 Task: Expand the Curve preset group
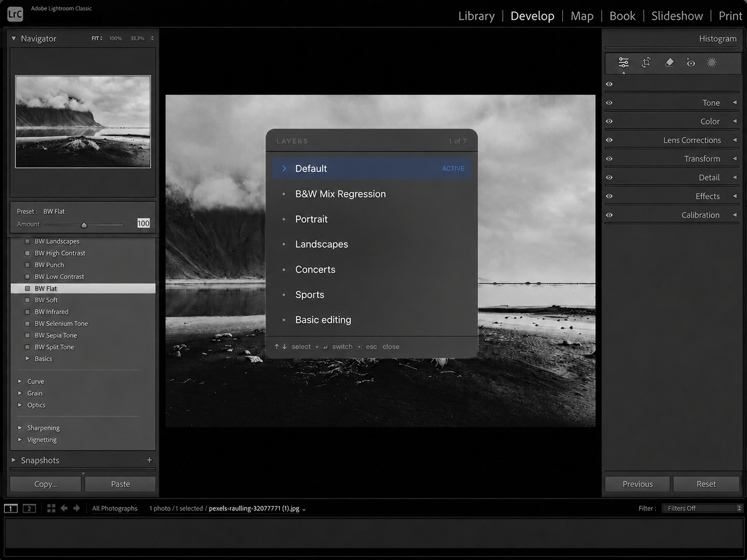[20, 382]
